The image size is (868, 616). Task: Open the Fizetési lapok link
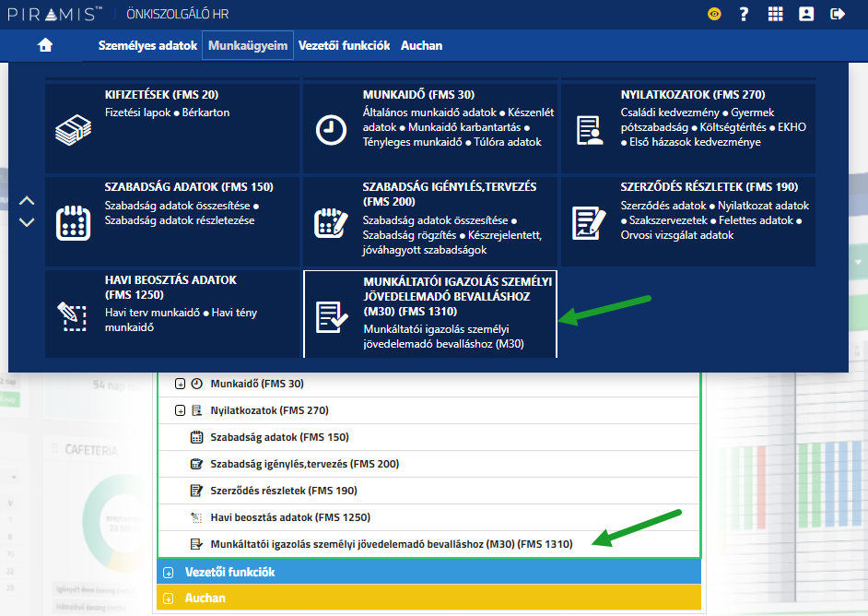tap(136, 113)
